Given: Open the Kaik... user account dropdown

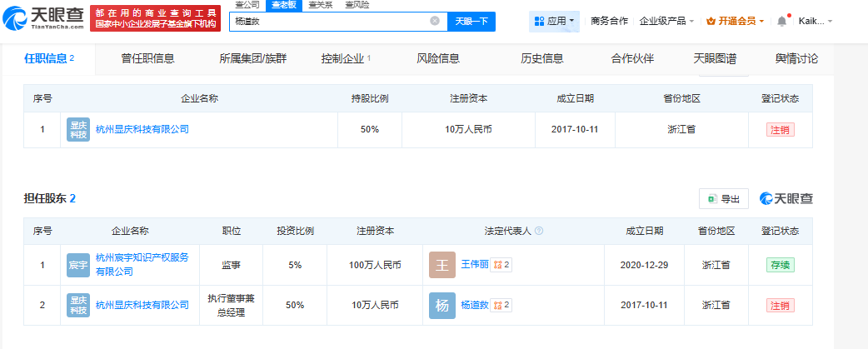Looking at the screenshot, I should (815, 21).
